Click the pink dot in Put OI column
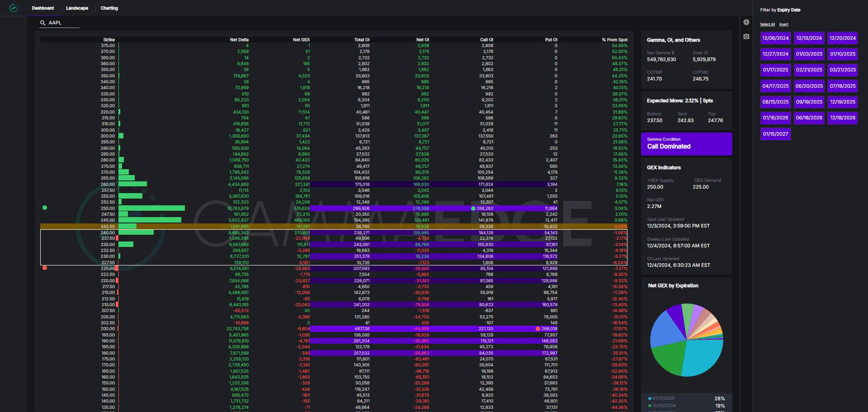The image size is (868, 412). click(538, 329)
